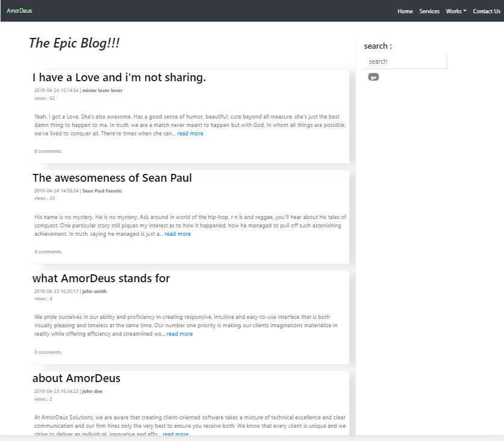Open the 'about AmorDeus' post title

click(76, 378)
